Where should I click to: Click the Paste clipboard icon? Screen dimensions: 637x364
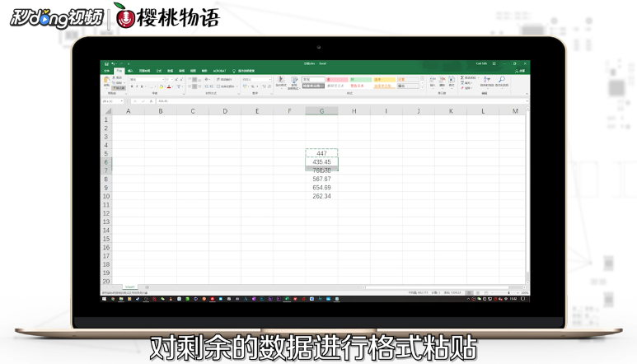click(106, 80)
